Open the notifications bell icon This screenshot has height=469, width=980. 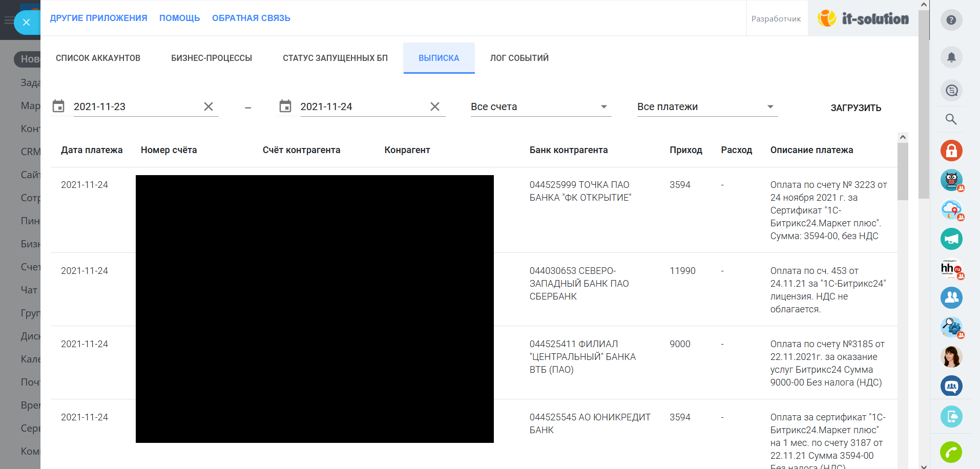tap(951, 57)
